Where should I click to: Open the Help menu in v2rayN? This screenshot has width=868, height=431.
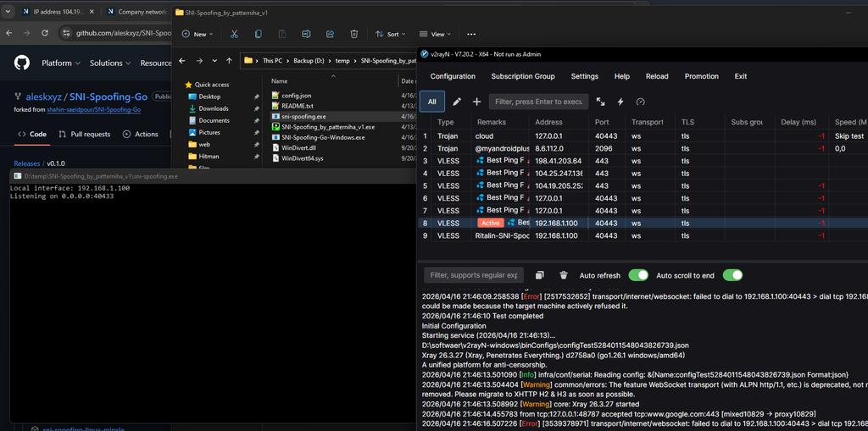point(621,76)
